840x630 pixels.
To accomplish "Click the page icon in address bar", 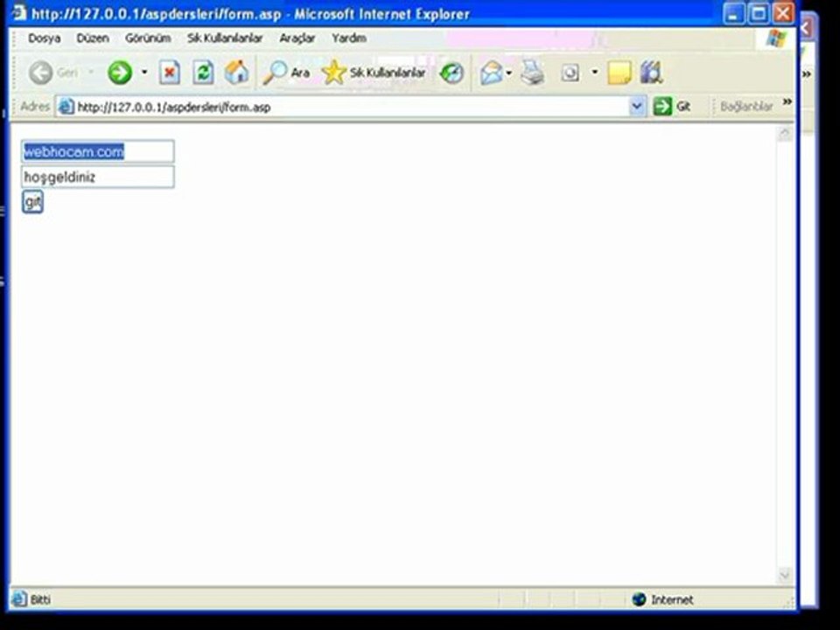I will coord(66,107).
